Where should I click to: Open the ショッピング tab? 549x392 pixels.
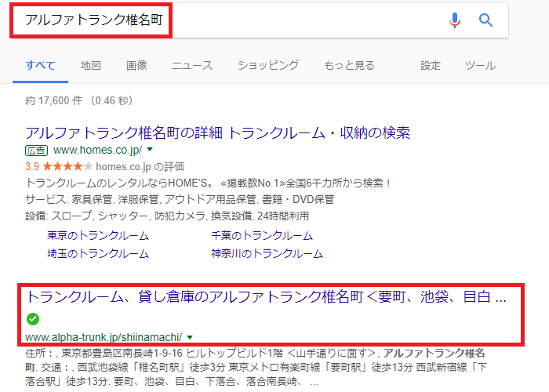click(268, 65)
